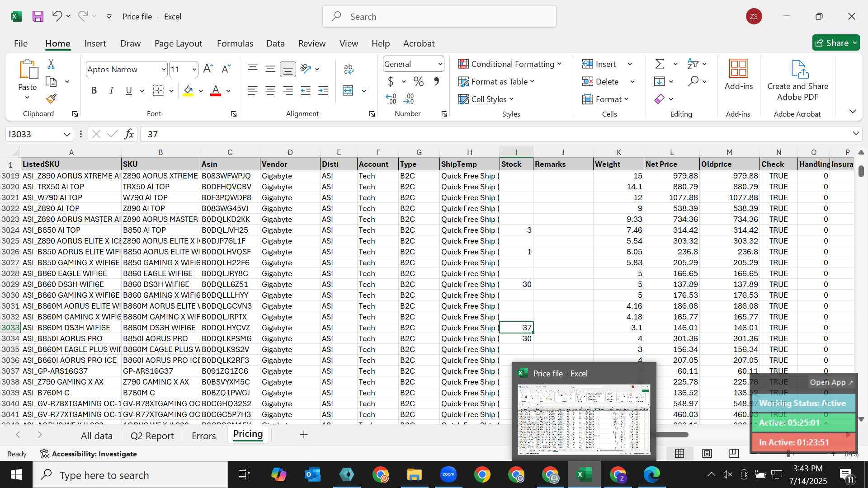Image resolution: width=868 pixels, height=488 pixels.
Task: Undo the last action
Action: 57,16
